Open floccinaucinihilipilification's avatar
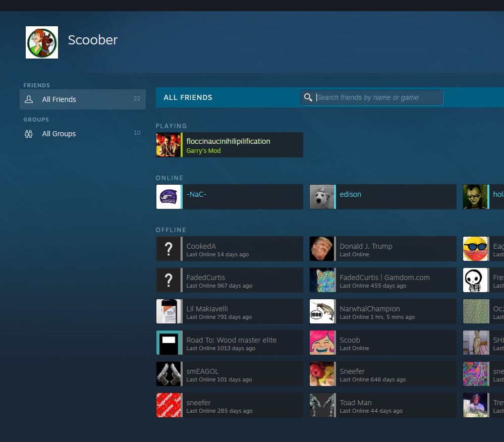504x442 pixels. point(168,145)
